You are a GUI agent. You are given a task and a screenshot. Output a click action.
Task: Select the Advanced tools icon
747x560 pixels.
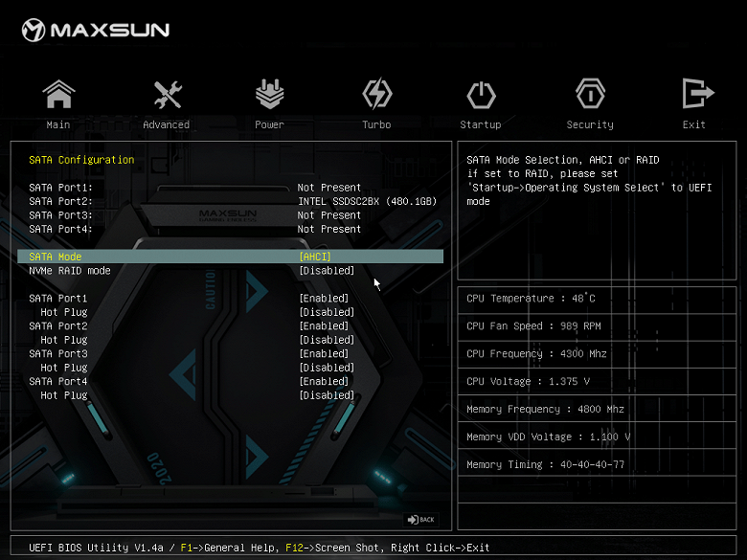168,94
